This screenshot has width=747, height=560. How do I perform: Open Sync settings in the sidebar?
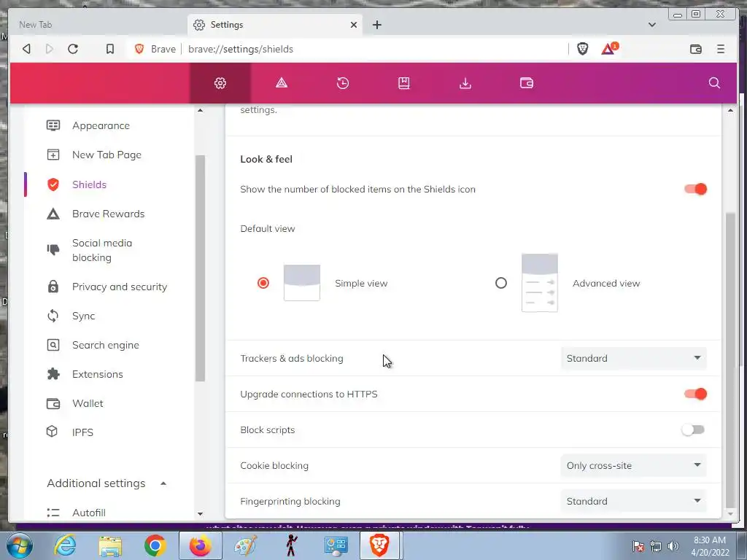(83, 316)
